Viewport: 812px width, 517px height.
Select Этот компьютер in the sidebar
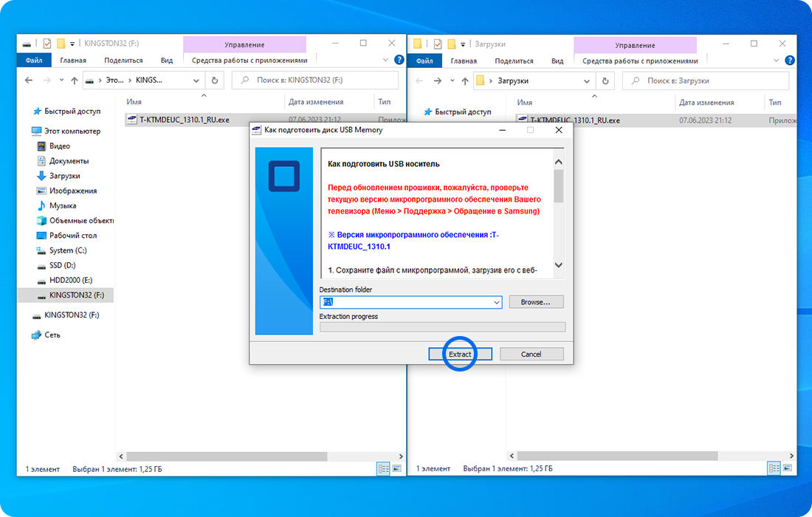(x=66, y=131)
